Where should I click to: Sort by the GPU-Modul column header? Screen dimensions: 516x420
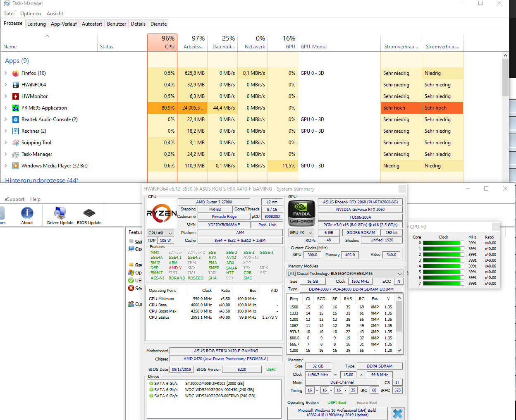(x=339, y=43)
